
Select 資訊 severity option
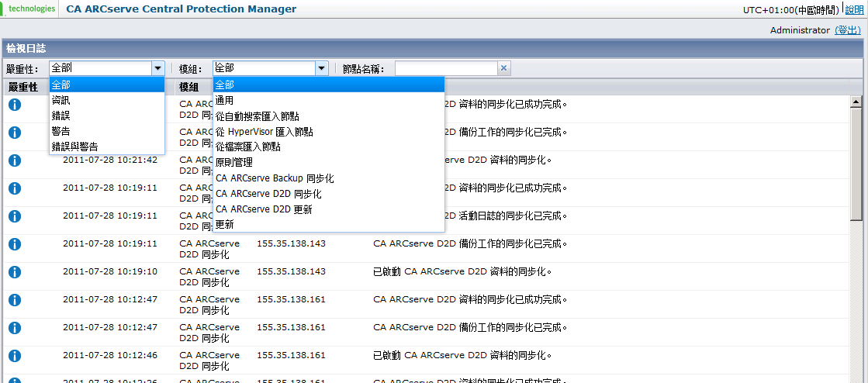coord(107,101)
